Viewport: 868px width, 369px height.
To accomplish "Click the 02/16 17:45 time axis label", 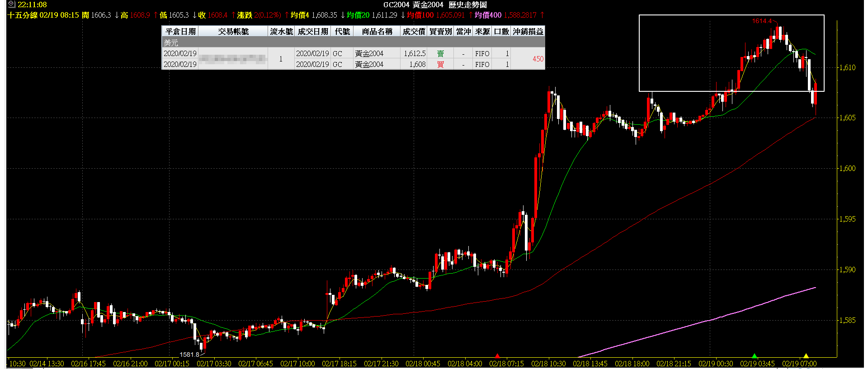I will 89,364.
